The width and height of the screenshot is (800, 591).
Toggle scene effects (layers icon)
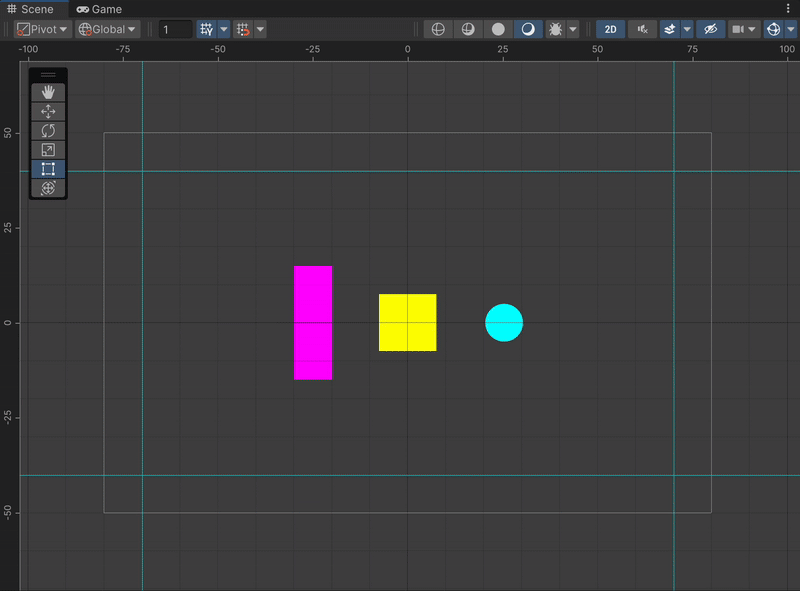tap(669, 30)
